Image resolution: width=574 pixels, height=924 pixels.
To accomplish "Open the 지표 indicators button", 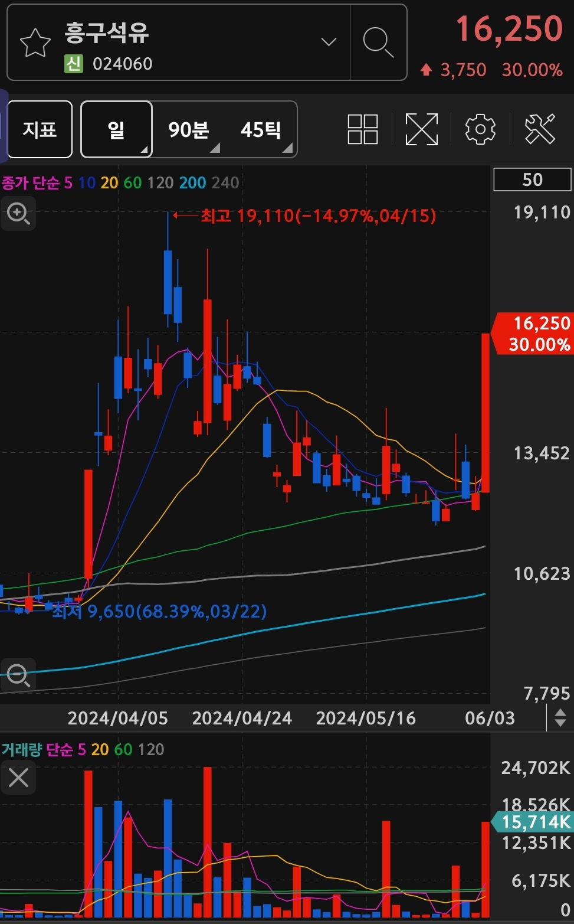I will 40,129.
